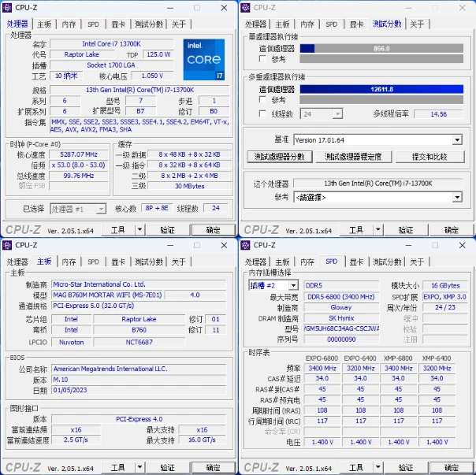Click the DDR5-6800 (3400 MHz) bandwidth field
Viewport: 476px width, 475px height.
(x=341, y=297)
